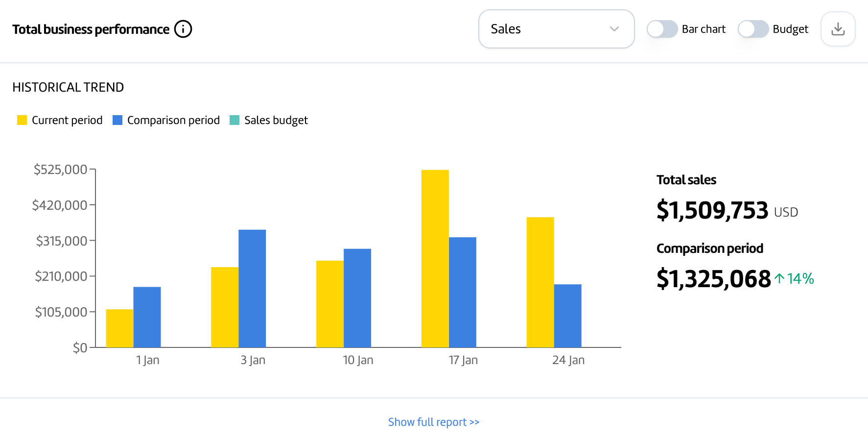This screenshot has height=442, width=868.
Task: Select the HISTORICAL TREND section header
Action: [x=68, y=87]
